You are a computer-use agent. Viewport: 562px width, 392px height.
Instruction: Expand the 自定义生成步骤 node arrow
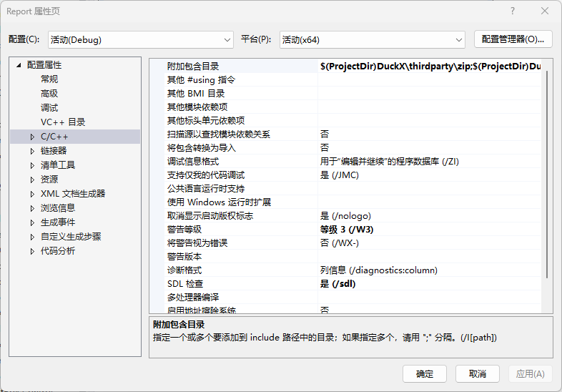click(x=32, y=237)
